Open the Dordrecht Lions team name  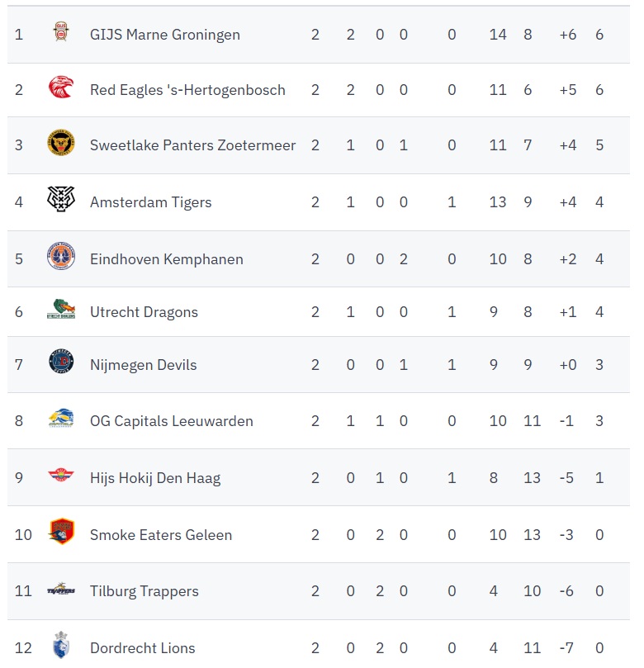point(143,648)
